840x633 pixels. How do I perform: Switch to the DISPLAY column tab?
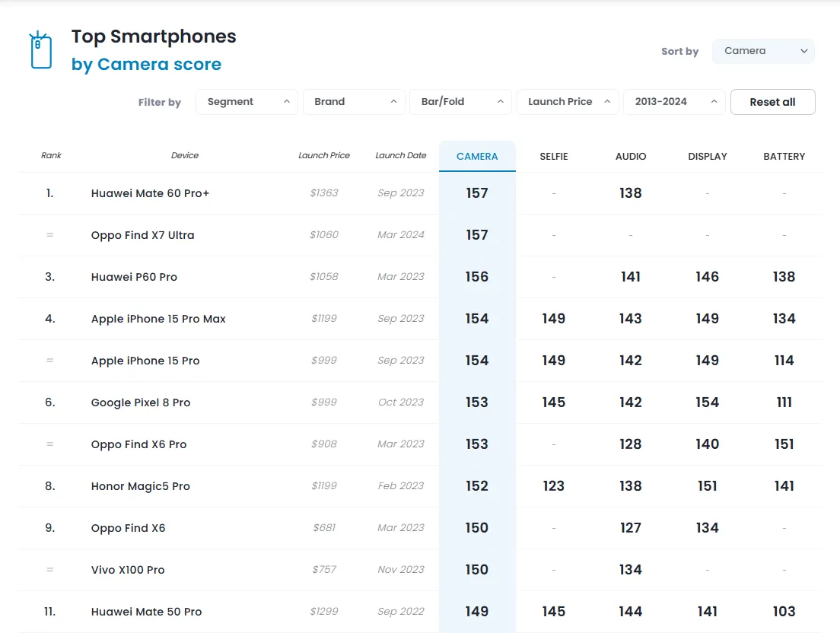pos(708,157)
